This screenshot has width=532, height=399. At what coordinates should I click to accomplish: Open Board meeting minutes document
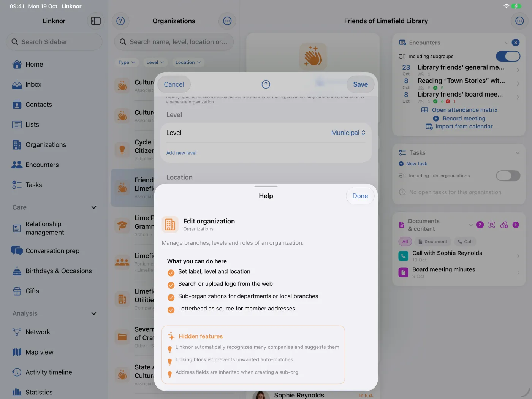459,272
